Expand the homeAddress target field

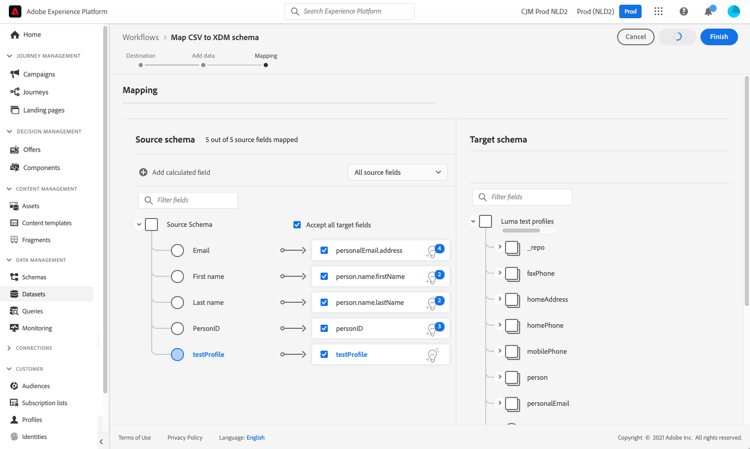tap(500, 299)
